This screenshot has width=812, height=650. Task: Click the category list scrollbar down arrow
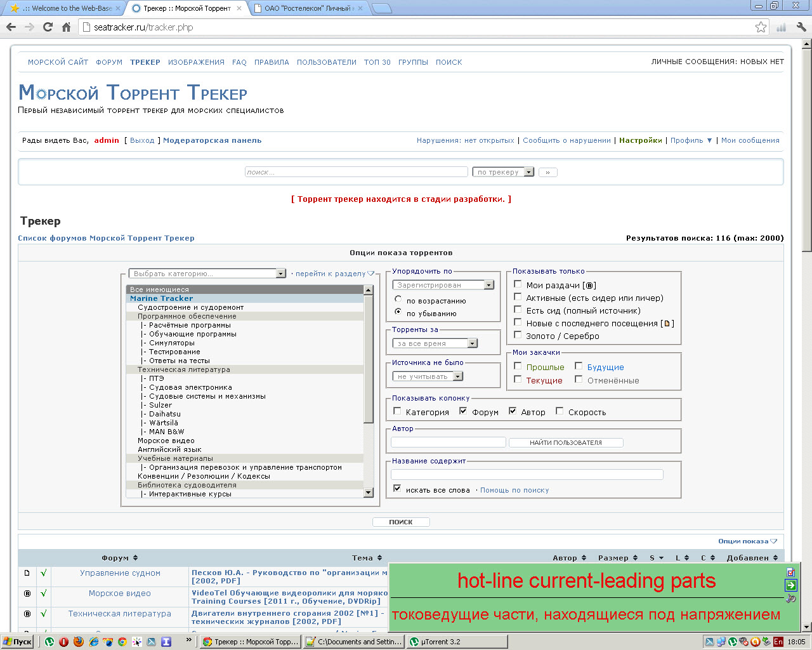(369, 493)
